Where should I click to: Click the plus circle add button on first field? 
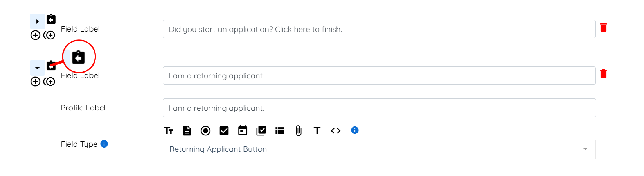35,36
